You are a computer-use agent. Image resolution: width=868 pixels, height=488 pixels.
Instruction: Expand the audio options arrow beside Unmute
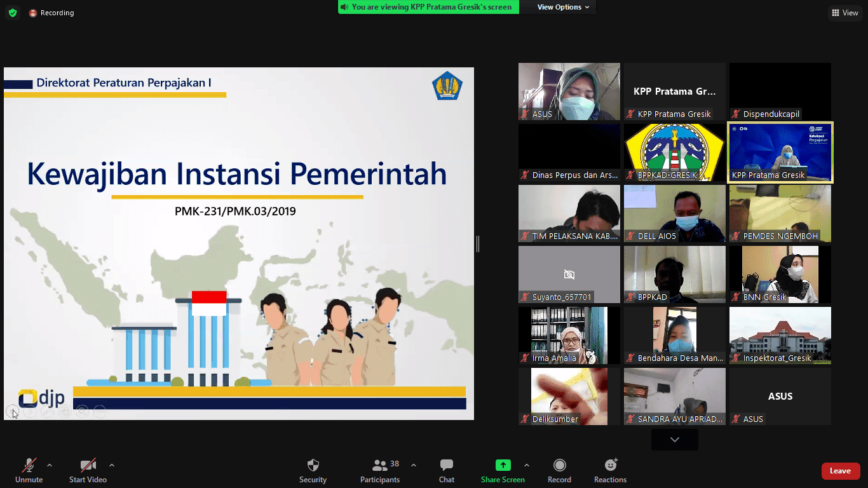click(50, 465)
